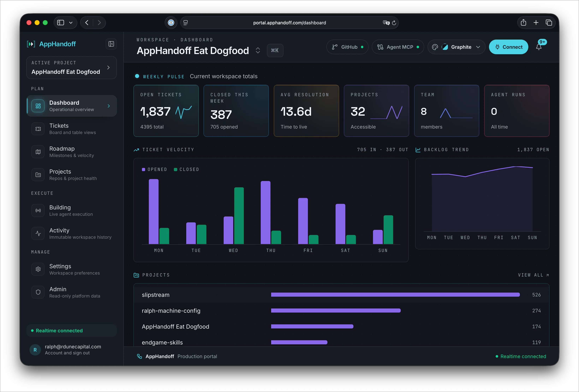Click the Ticket Velocity trend icon

click(x=136, y=150)
